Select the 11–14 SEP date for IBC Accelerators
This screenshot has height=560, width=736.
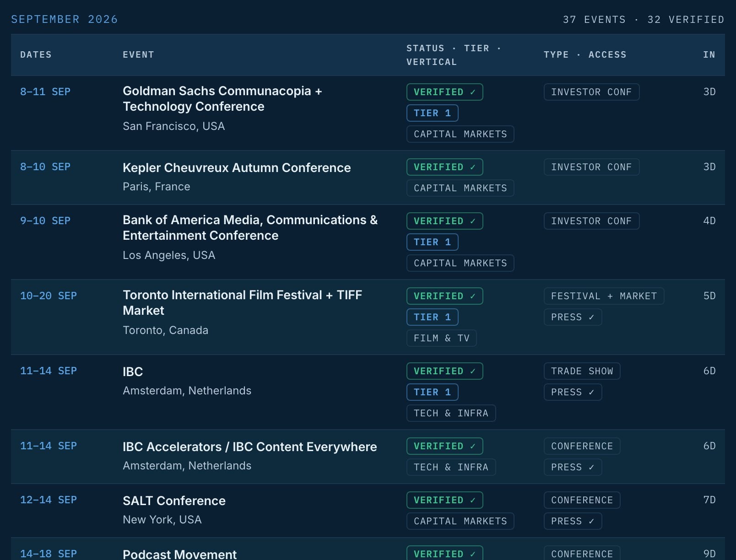[x=49, y=446]
